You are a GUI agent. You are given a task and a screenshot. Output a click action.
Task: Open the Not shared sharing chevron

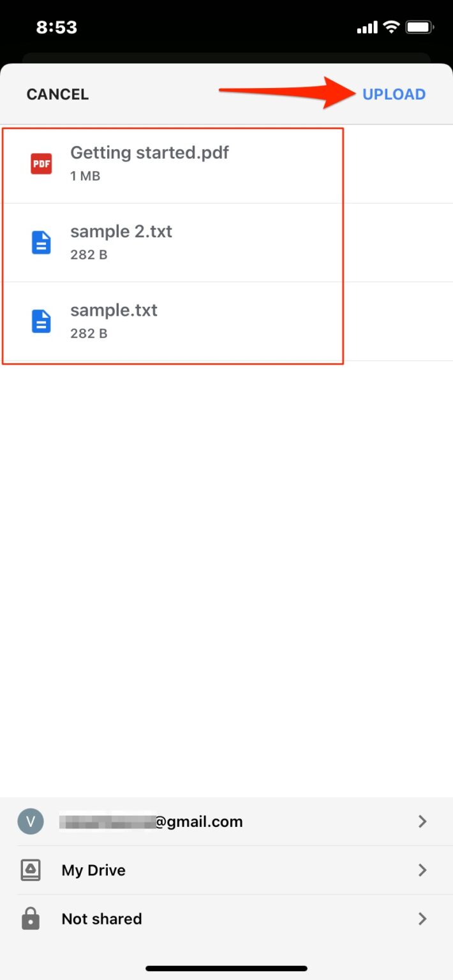[422, 919]
